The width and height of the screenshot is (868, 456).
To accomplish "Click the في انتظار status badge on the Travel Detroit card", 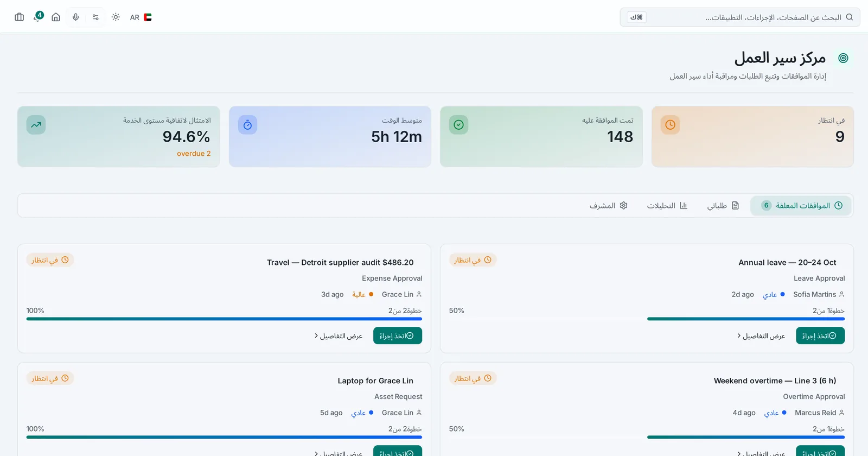I will coord(50,260).
